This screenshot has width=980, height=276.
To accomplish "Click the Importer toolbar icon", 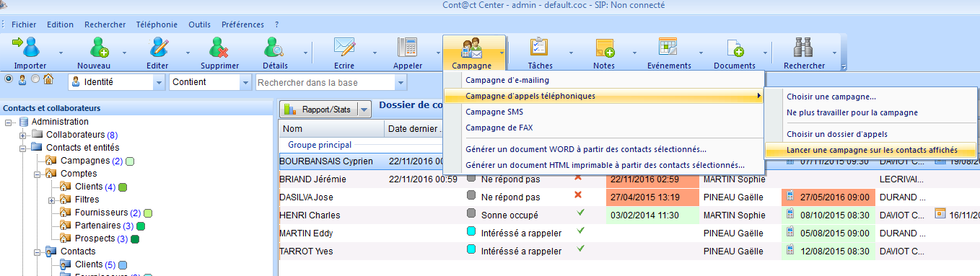I will click(26, 47).
